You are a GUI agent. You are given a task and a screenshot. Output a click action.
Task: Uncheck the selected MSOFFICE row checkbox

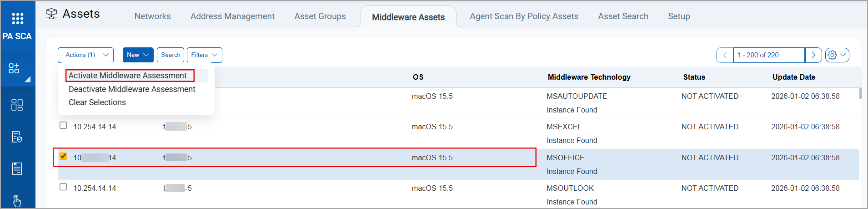click(x=63, y=156)
